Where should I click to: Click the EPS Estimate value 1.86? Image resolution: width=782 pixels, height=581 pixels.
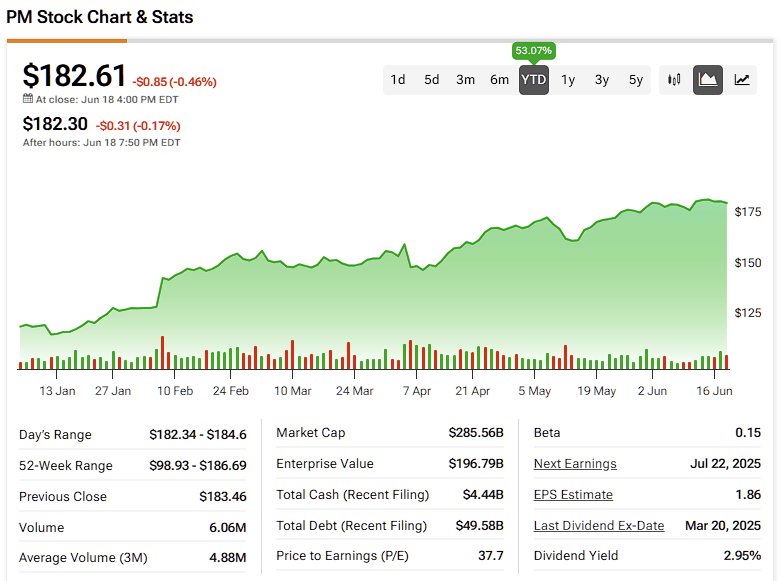(x=748, y=495)
